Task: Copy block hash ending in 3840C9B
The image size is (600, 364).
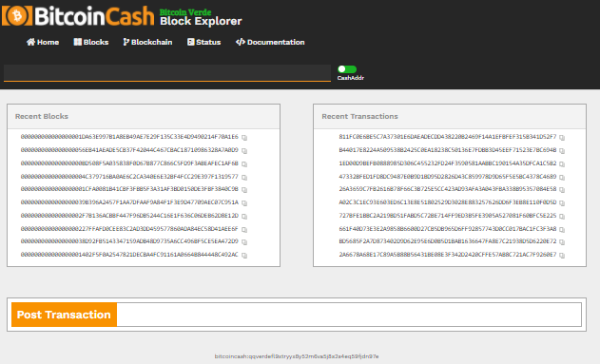Action: point(244,190)
